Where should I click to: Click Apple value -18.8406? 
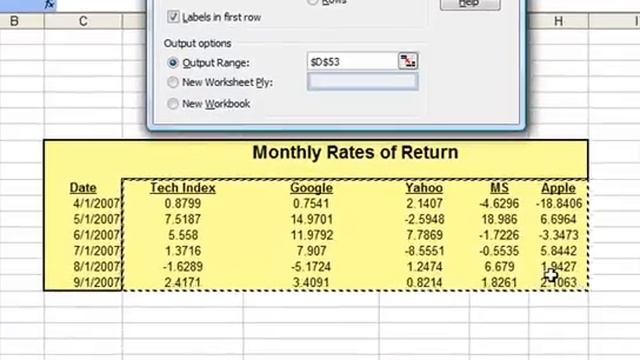tap(559, 203)
